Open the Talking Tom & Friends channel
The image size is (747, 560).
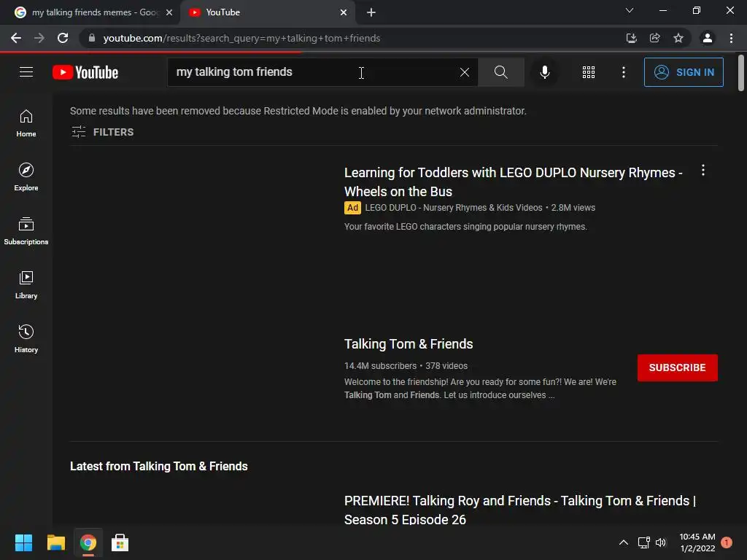[409, 344]
